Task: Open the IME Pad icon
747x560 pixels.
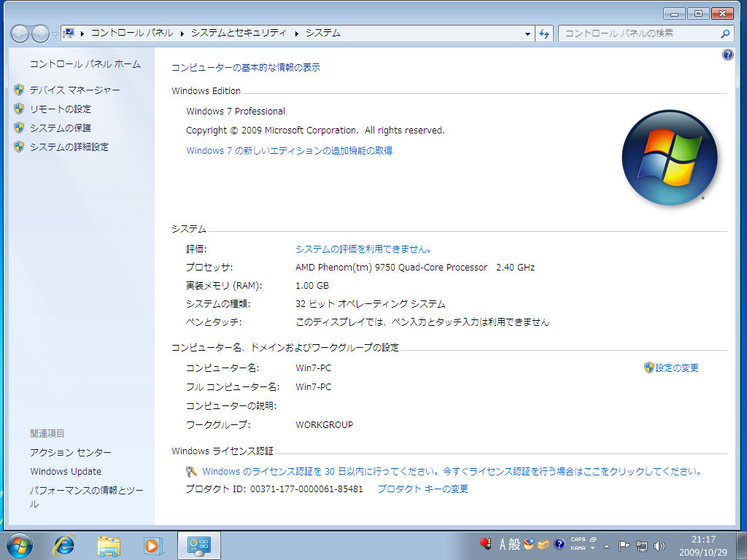Action: click(x=528, y=544)
